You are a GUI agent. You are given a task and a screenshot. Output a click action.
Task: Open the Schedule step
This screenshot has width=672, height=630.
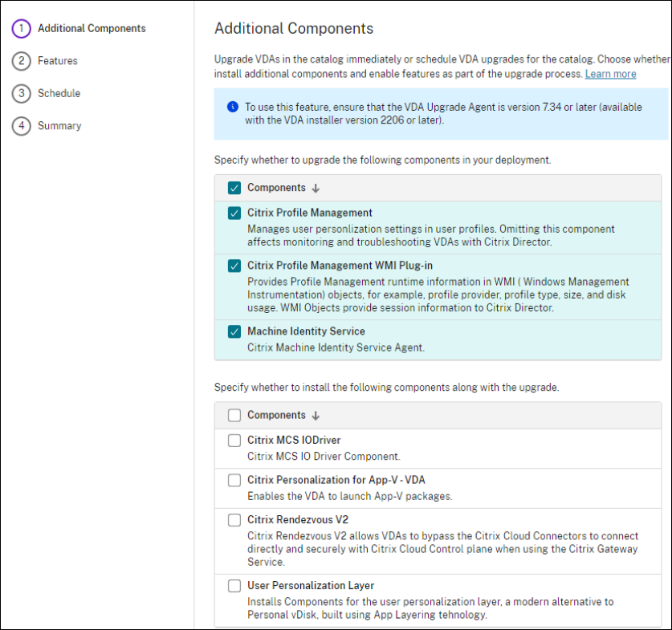pos(59,93)
